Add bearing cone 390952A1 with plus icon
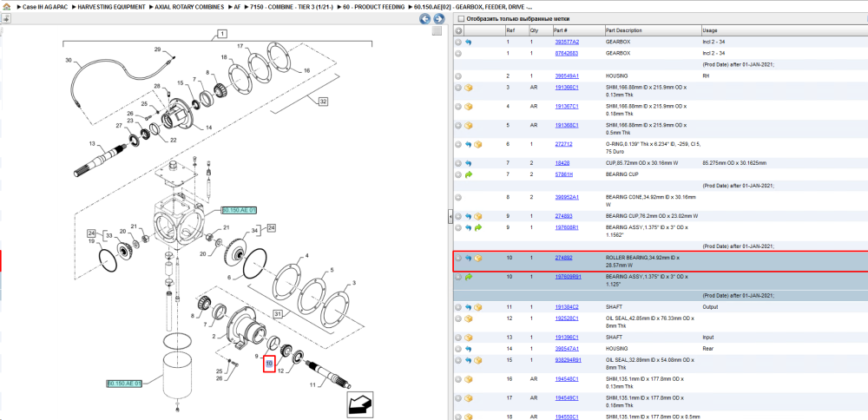The width and height of the screenshot is (868, 420). [458, 197]
